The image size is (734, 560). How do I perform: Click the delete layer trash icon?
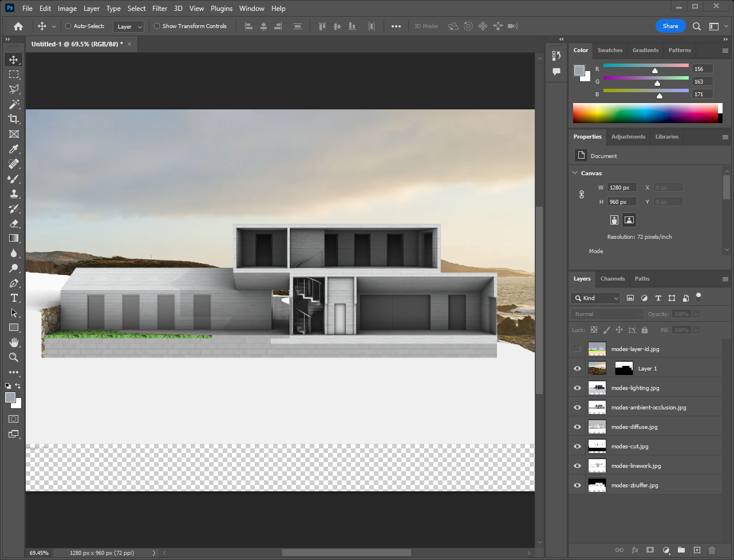tap(712, 550)
